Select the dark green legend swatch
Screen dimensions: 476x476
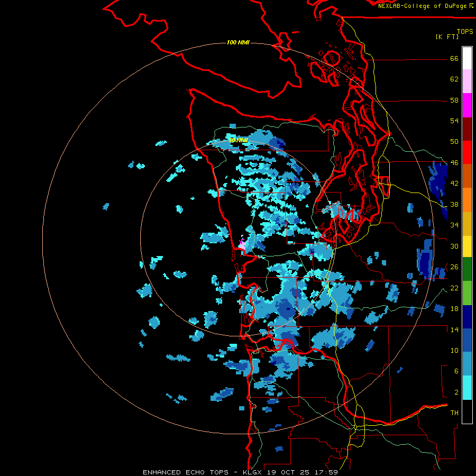click(x=467, y=269)
